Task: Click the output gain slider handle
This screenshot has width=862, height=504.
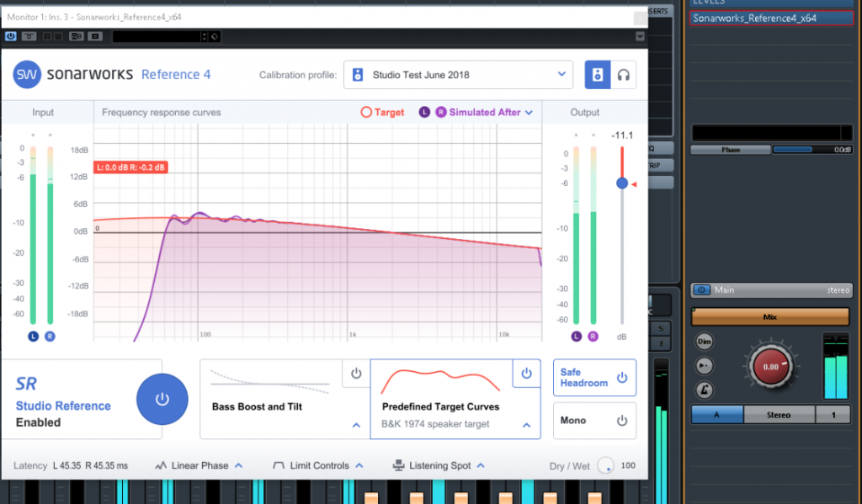Action: [x=621, y=183]
